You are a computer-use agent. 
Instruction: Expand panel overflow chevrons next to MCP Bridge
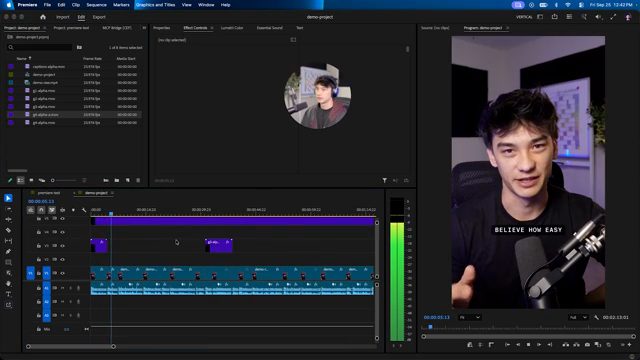pyautogui.click(x=144, y=28)
